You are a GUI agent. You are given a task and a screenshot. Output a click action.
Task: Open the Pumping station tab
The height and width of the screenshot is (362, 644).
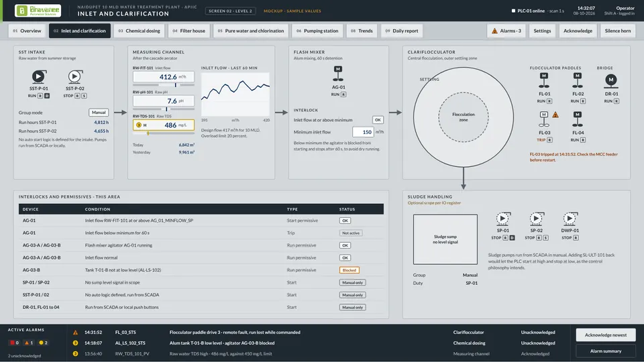(317, 31)
